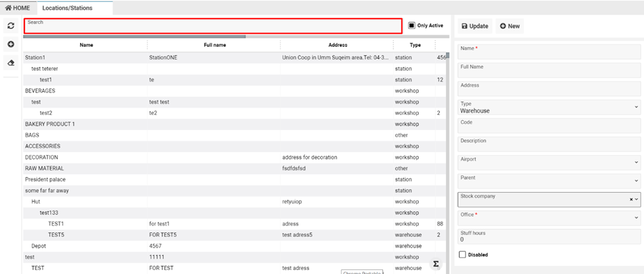Sort by the Full name column header
The image size is (644, 274).
[x=215, y=45]
